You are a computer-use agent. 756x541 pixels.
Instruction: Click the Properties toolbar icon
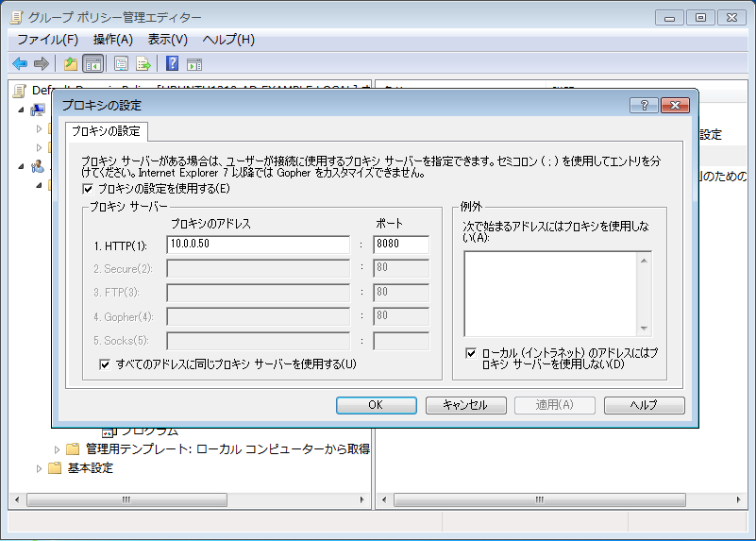tap(122, 64)
